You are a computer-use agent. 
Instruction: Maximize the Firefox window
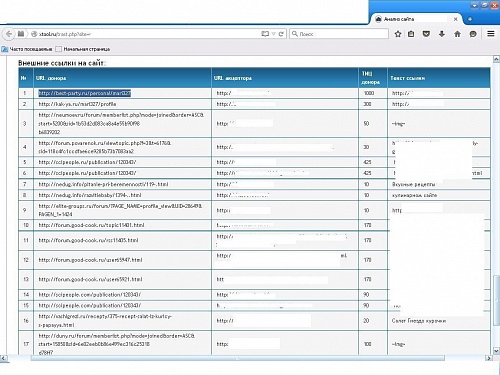(484, 5)
